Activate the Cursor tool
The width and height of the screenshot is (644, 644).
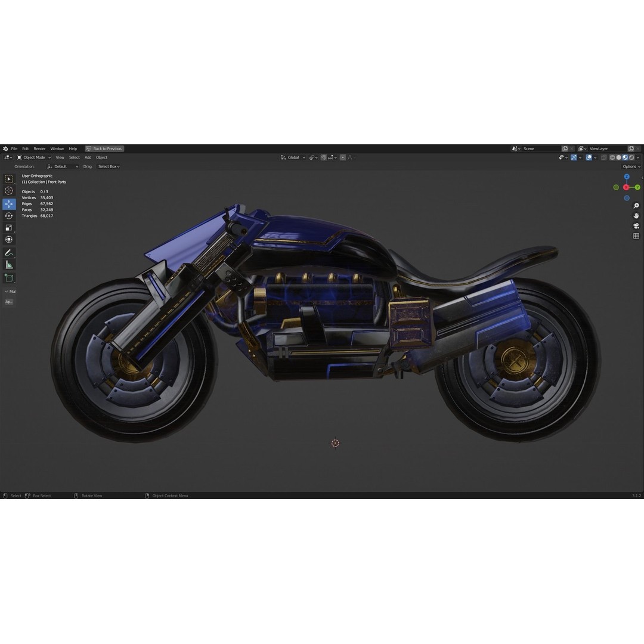[8, 191]
